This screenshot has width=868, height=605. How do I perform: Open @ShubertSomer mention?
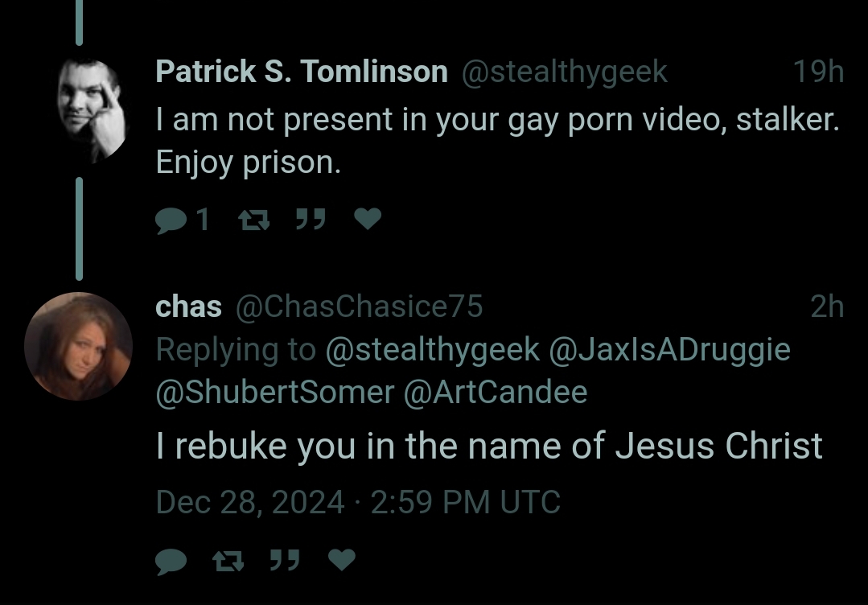point(275,393)
